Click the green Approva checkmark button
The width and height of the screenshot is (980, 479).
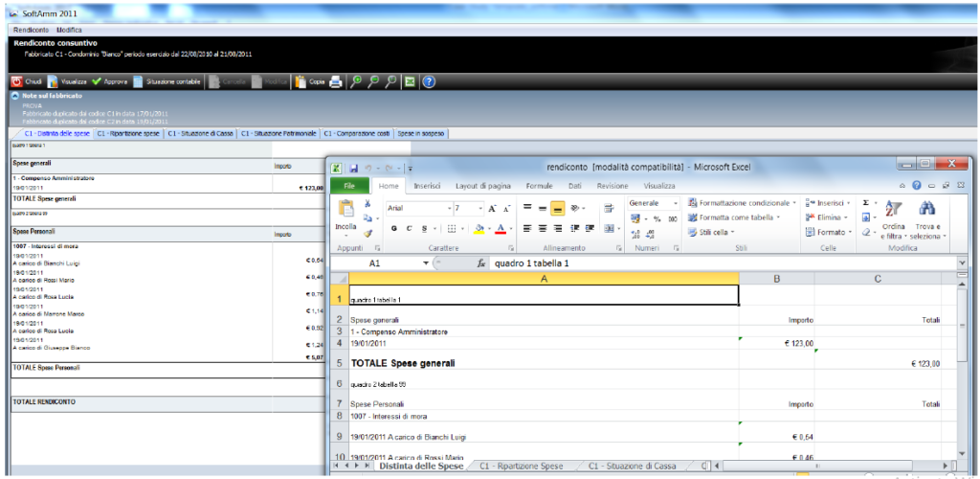point(110,82)
